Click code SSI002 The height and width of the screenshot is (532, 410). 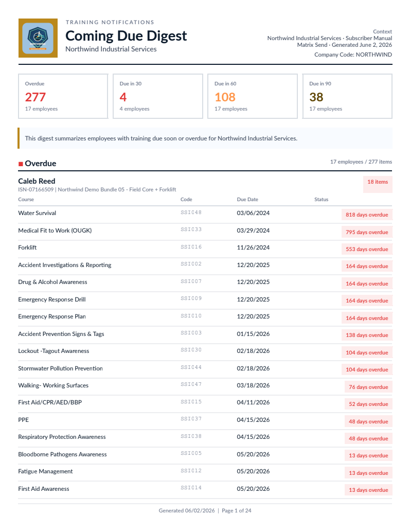point(191,264)
